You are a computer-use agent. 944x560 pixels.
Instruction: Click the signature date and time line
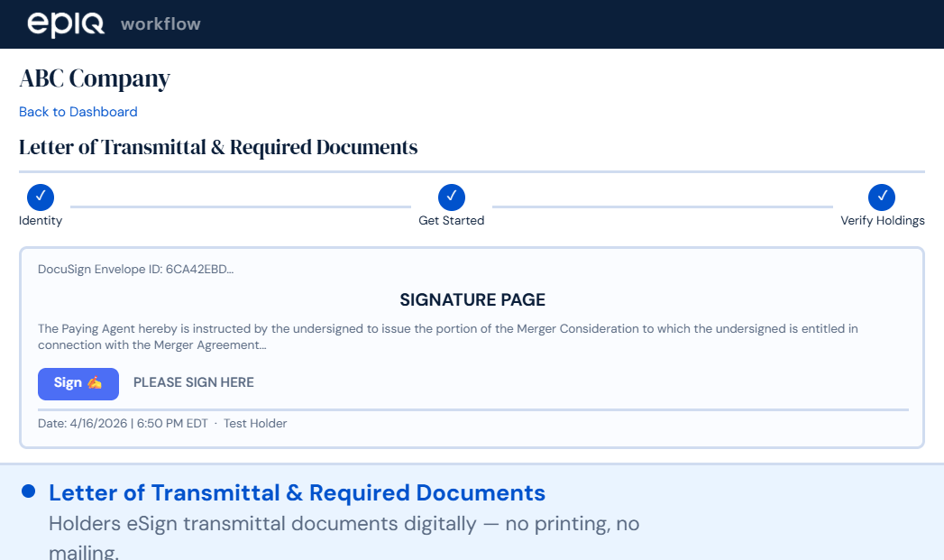pos(162,423)
